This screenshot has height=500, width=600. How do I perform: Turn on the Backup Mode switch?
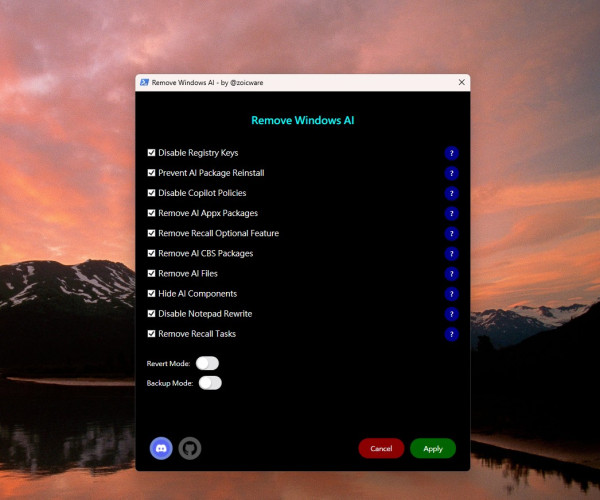click(210, 383)
